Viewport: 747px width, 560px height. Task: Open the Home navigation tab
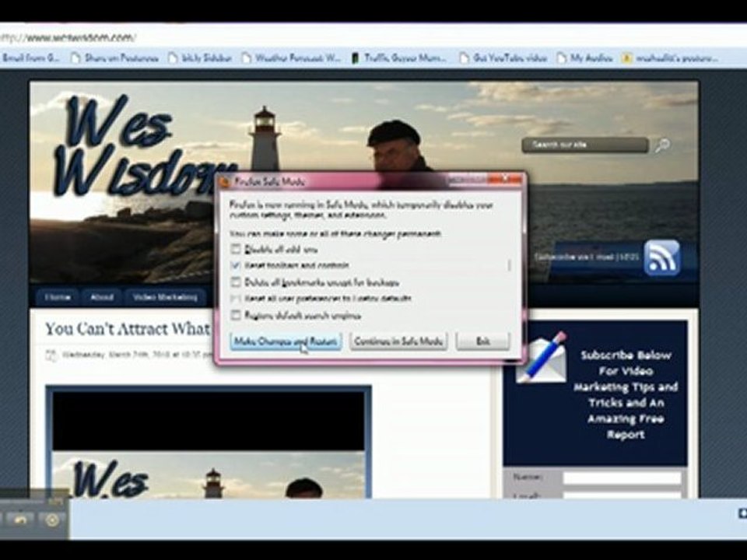coord(58,297)
